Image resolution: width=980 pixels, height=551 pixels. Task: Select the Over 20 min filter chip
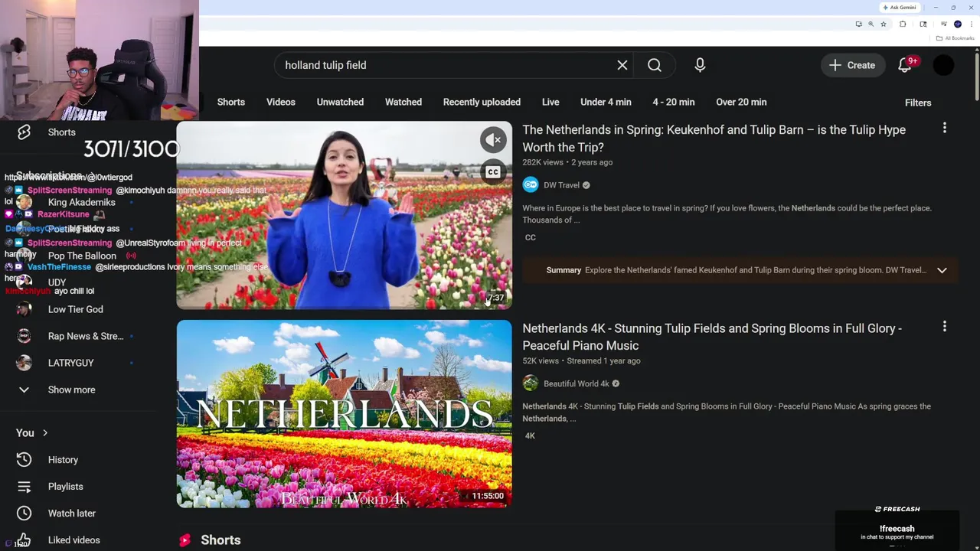click(741, 102)
